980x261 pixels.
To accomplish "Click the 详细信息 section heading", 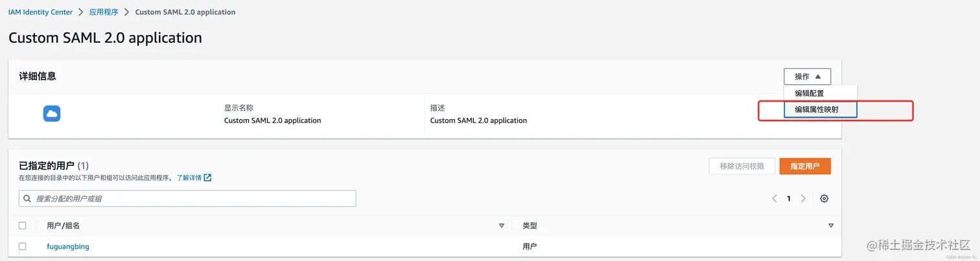I will click(x=37, y=76).
